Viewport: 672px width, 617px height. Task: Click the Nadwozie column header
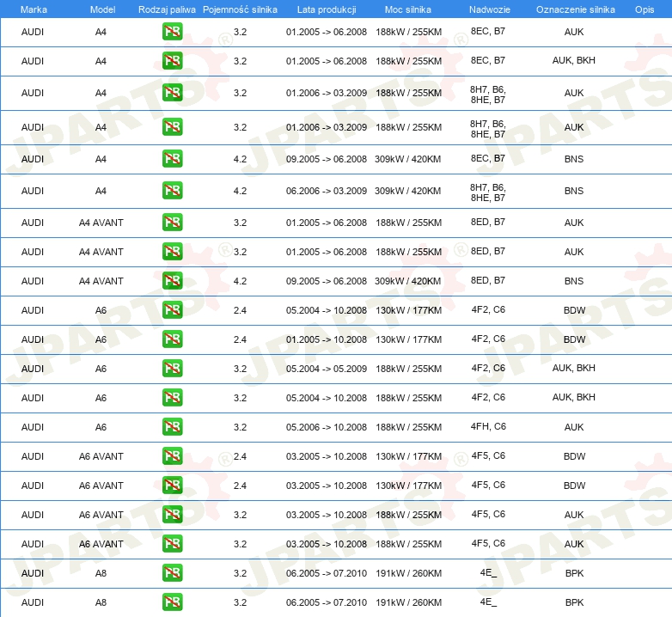488,9
